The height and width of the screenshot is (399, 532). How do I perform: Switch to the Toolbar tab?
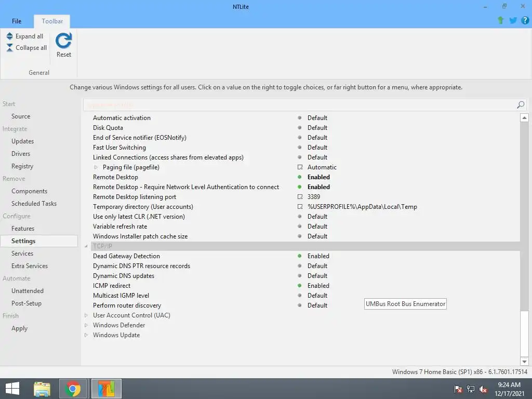(52, 21)
